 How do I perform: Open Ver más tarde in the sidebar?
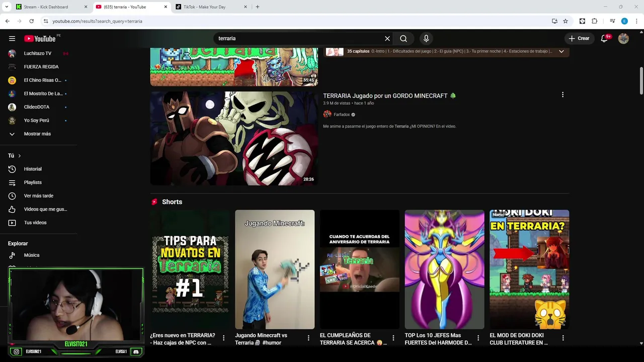click(x=38, y=196)
